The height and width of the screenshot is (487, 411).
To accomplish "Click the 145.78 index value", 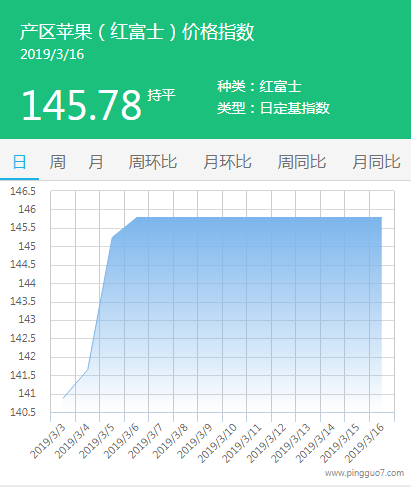I will [82, 105].
